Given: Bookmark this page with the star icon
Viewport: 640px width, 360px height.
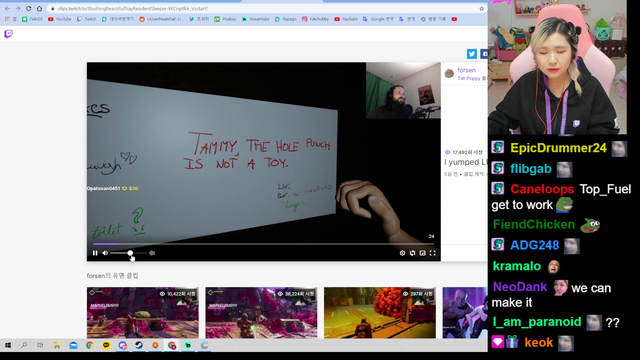Looking at the screenshot, I should click(x=482, y=9).
